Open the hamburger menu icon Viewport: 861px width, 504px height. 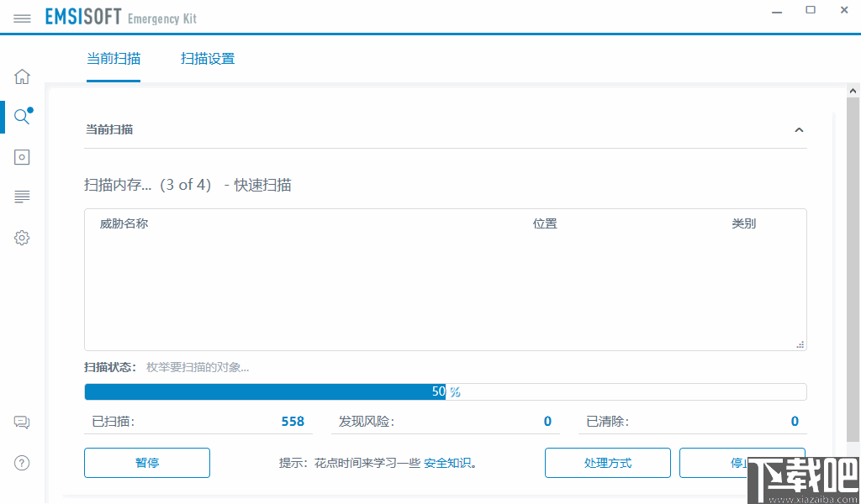click(22, 17)
